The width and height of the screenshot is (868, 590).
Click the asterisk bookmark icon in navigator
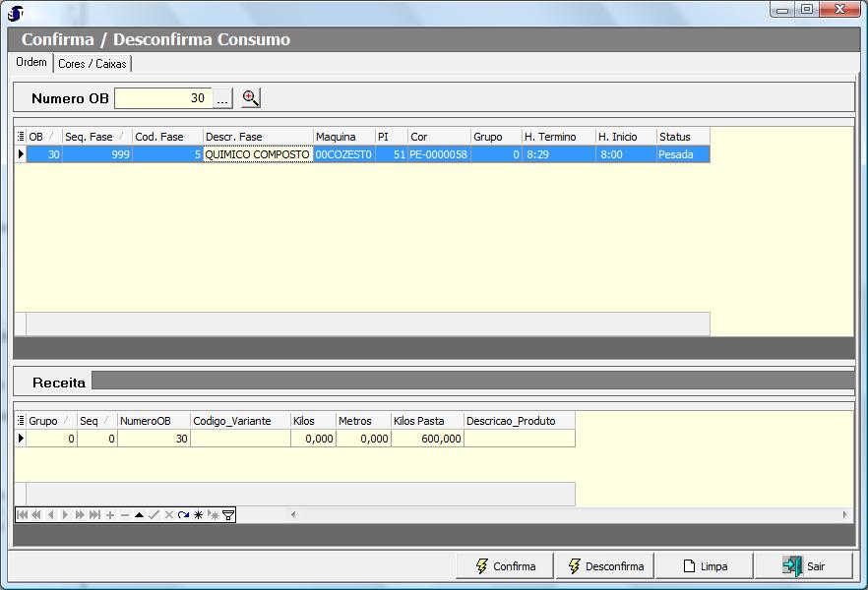click(x=198, y=515)
